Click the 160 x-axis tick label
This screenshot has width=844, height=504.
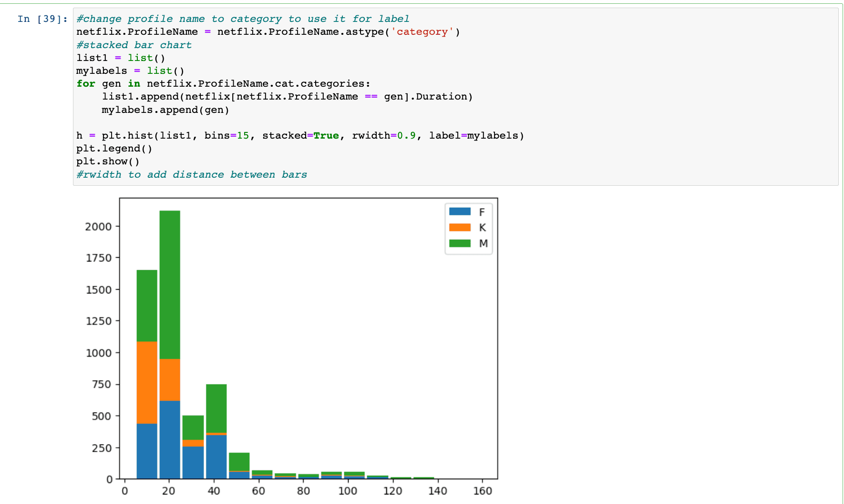click(483, 491)
